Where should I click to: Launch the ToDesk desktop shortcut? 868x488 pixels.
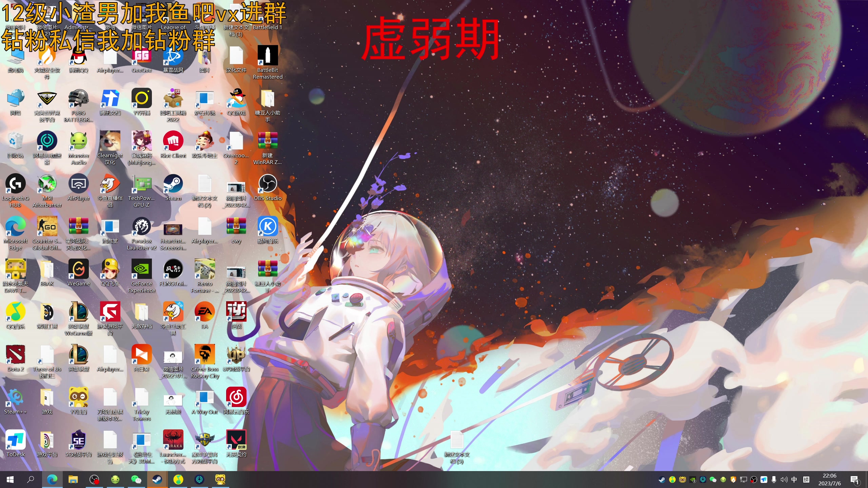point(15,444)
